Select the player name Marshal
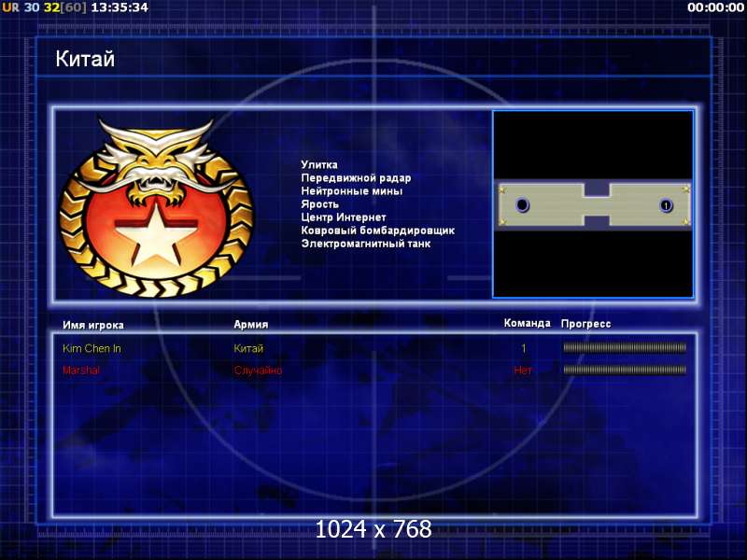 [x=81, y=370]
